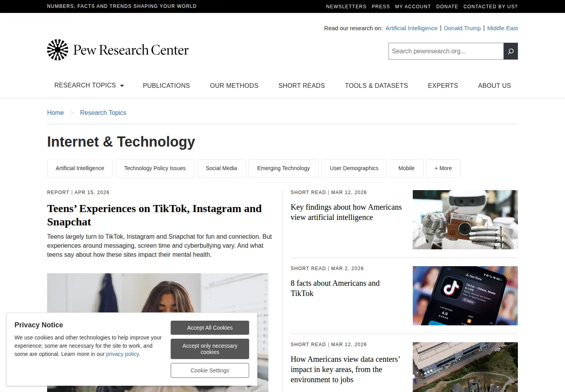Image resolution: width=565 pixels, height=392 pixels.
Task: Open Tools & Datasets menu item
Action: [376, 85]
